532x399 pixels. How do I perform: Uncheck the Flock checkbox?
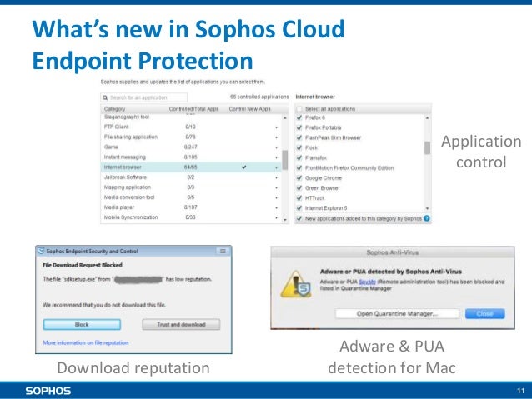[299, 147]
